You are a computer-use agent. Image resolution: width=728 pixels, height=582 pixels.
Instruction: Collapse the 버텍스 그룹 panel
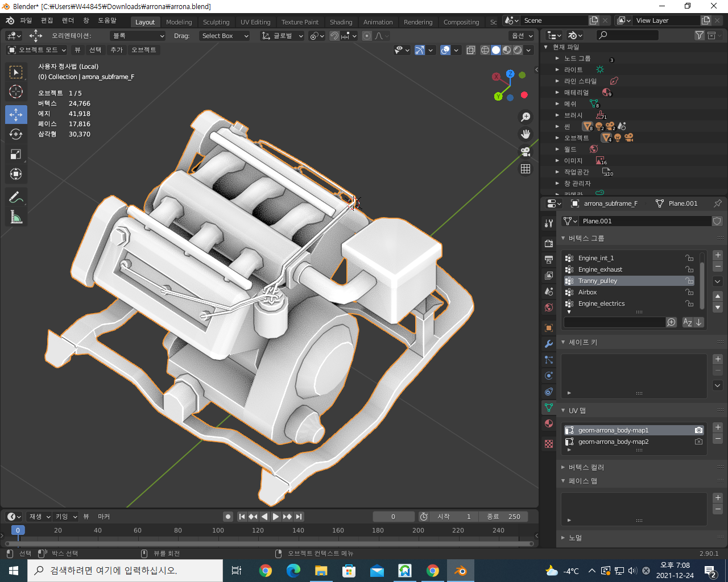coord(564,238)
